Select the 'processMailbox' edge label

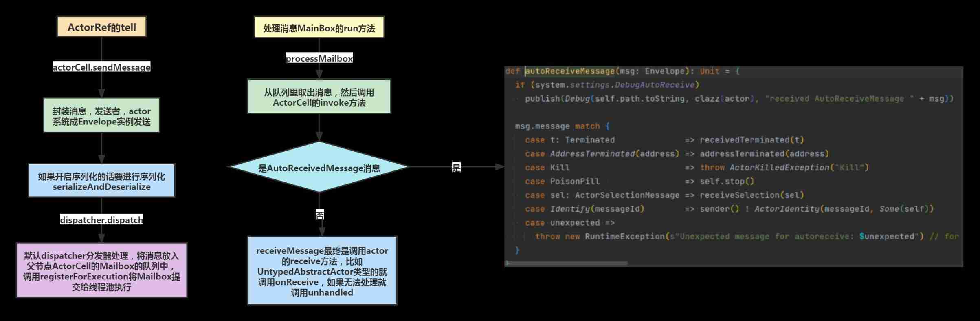point(319,58)
